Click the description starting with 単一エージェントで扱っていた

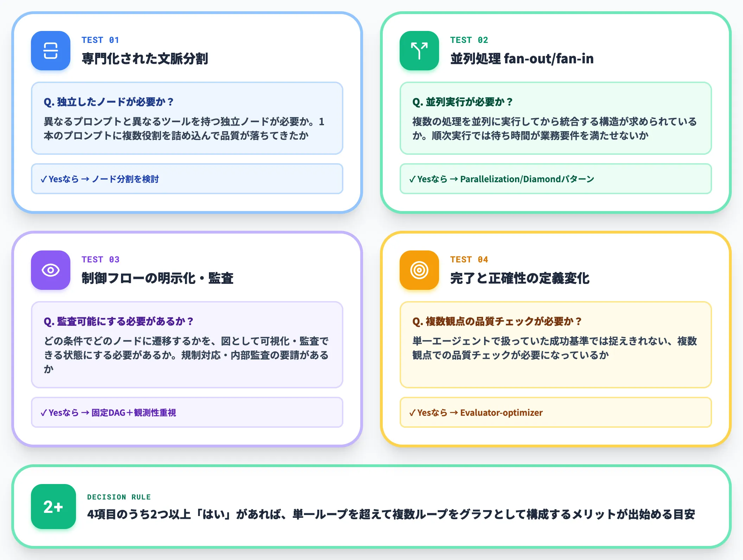point(554,348)
